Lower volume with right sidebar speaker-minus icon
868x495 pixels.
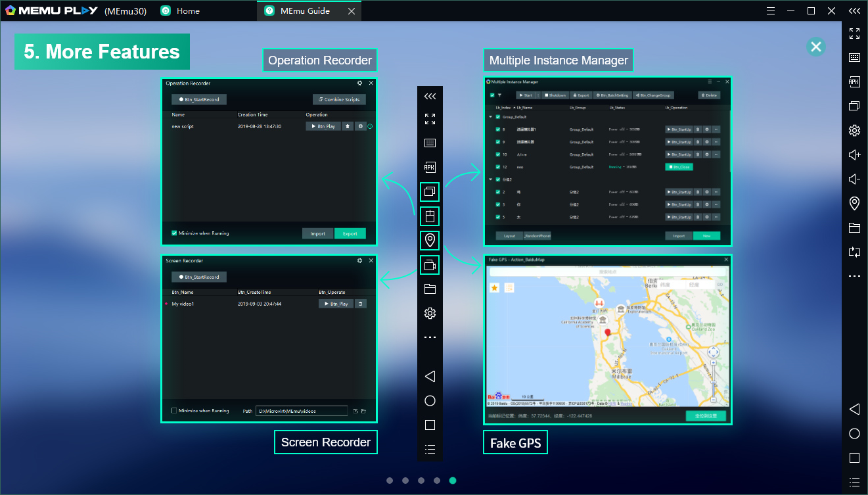click(x=854, y=179)
